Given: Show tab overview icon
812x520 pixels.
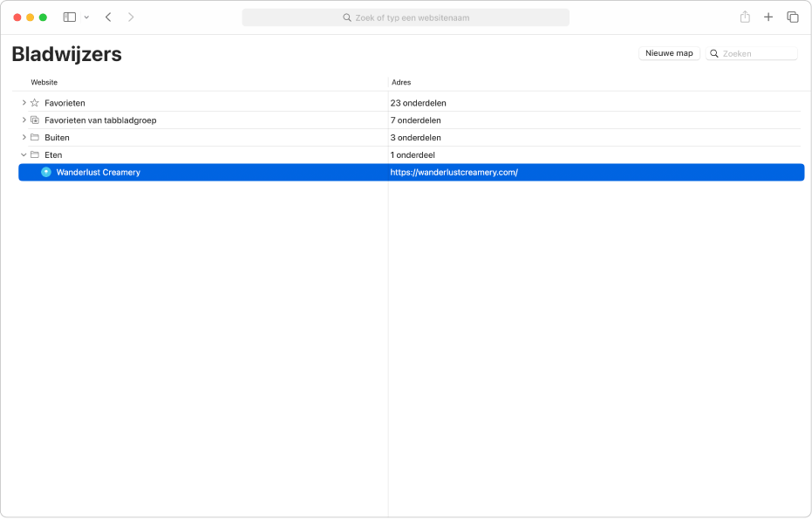Looking at the screenshot, I should (x=792, y=17).
